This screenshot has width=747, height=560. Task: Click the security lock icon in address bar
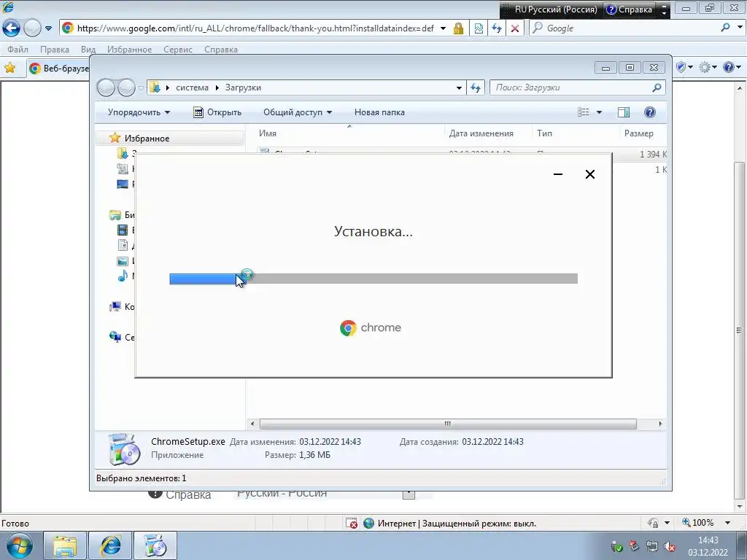click(x=458, y=28)
